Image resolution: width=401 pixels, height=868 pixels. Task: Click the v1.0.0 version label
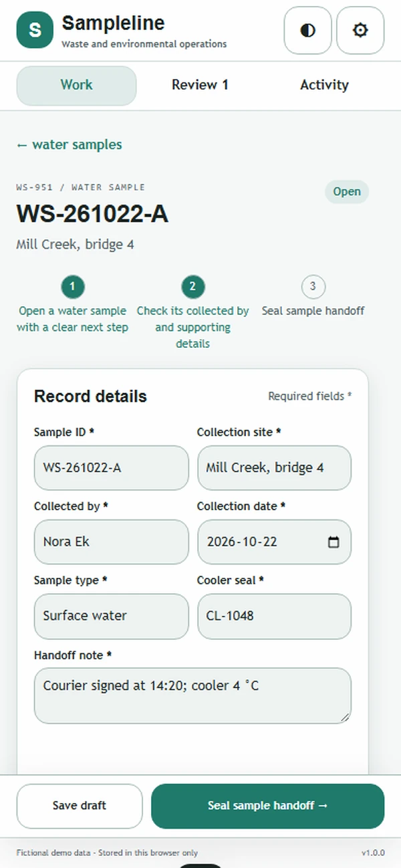373,853
